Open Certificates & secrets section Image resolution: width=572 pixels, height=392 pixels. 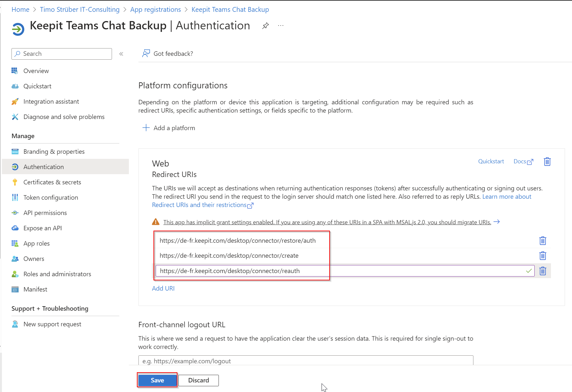coord(52,182)
